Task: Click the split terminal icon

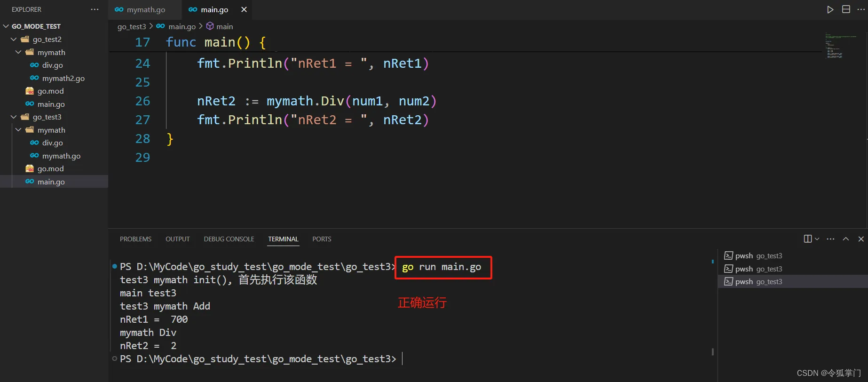Action: [808, 239]
